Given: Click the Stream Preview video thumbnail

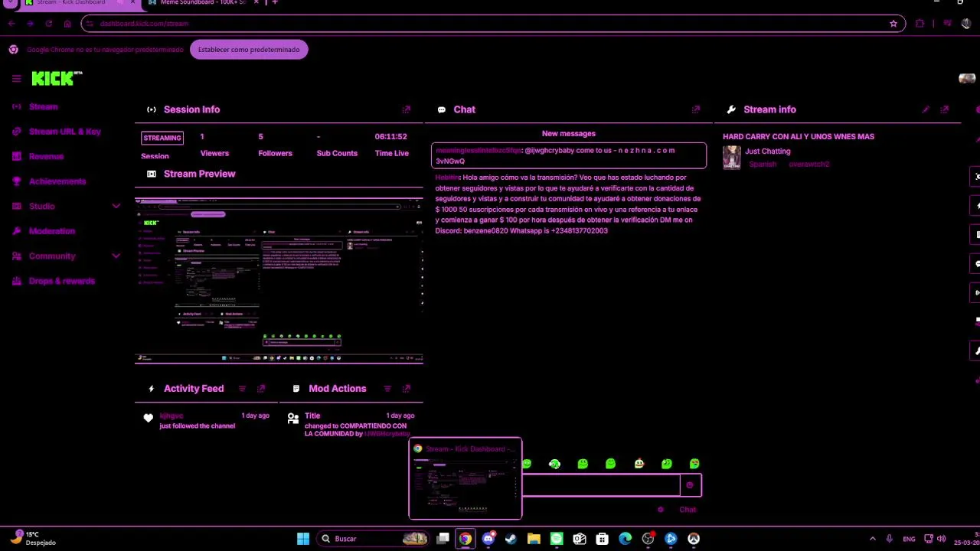Looking at the screenshot, I should tap(279, 280).
